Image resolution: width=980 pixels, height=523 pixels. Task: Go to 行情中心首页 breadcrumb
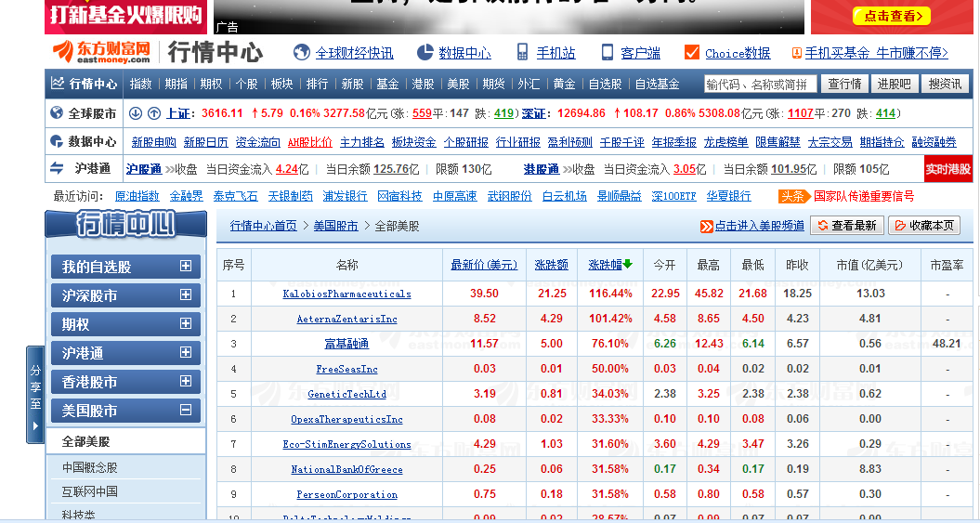coord(263,226)
